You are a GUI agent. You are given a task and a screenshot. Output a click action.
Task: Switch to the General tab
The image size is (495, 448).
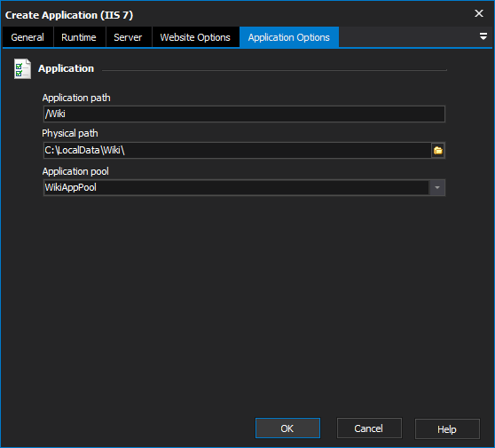pos(27,37)
